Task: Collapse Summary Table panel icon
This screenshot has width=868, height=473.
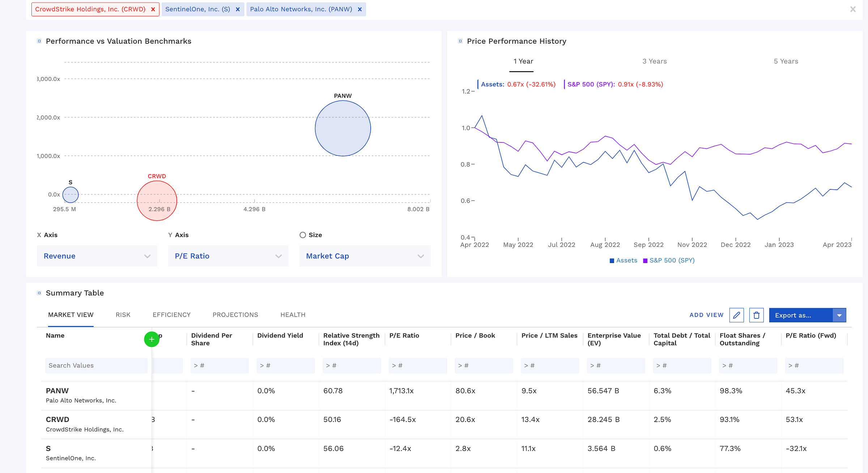Action: tap(39, 293)
